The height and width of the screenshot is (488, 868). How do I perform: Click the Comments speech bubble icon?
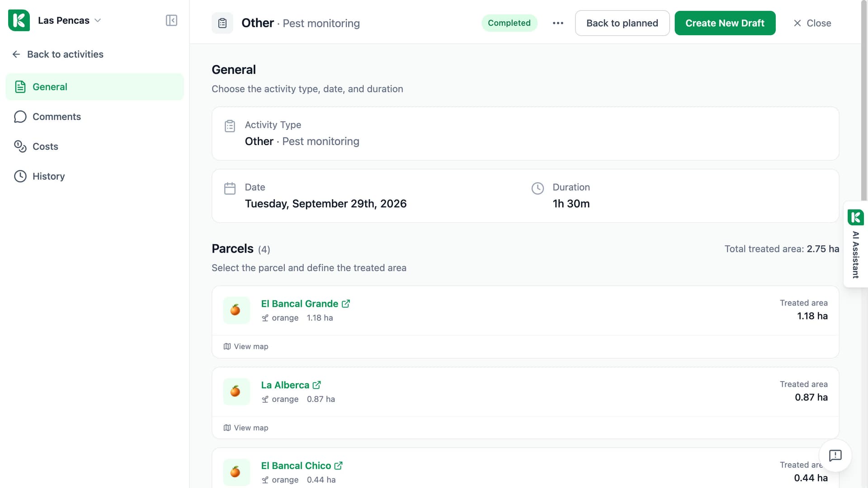[20, 117]
